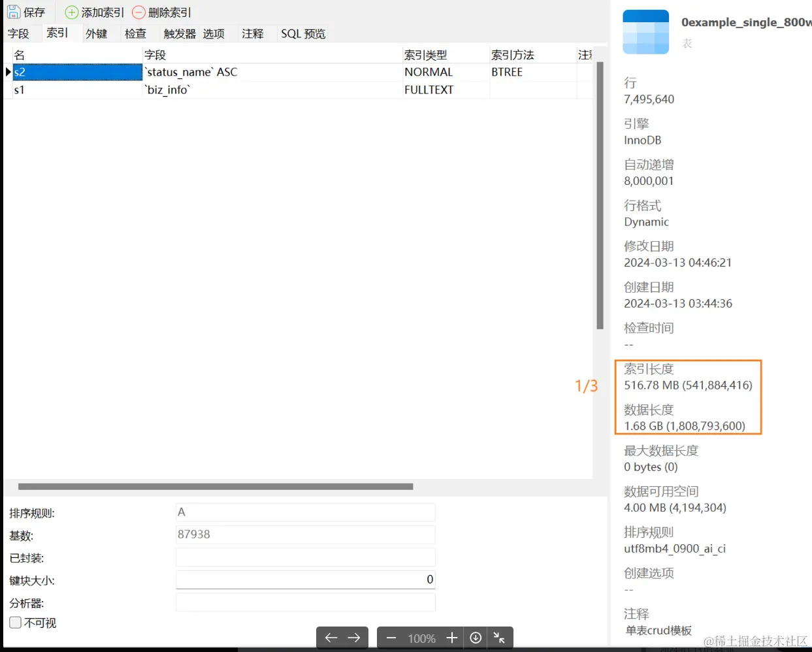Click the `status_name` ASC field cell
The image size is (812, 652).
[x=273, y=72]
